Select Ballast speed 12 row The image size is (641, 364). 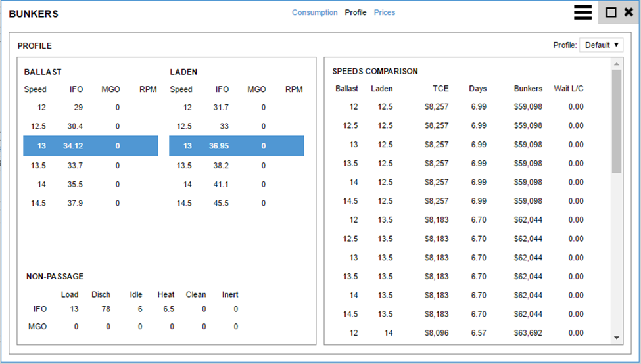click(x=91, y=108)
